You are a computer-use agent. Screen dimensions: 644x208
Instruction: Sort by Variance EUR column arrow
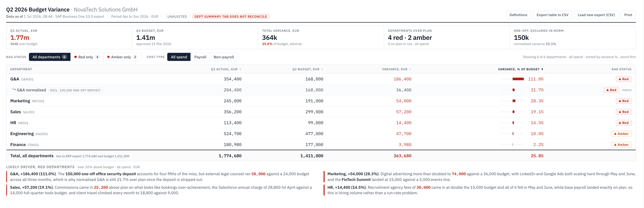click(410, 69)
